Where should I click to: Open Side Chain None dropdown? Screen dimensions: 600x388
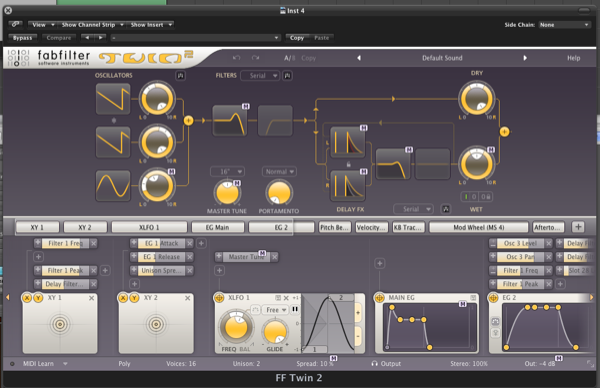564,25
